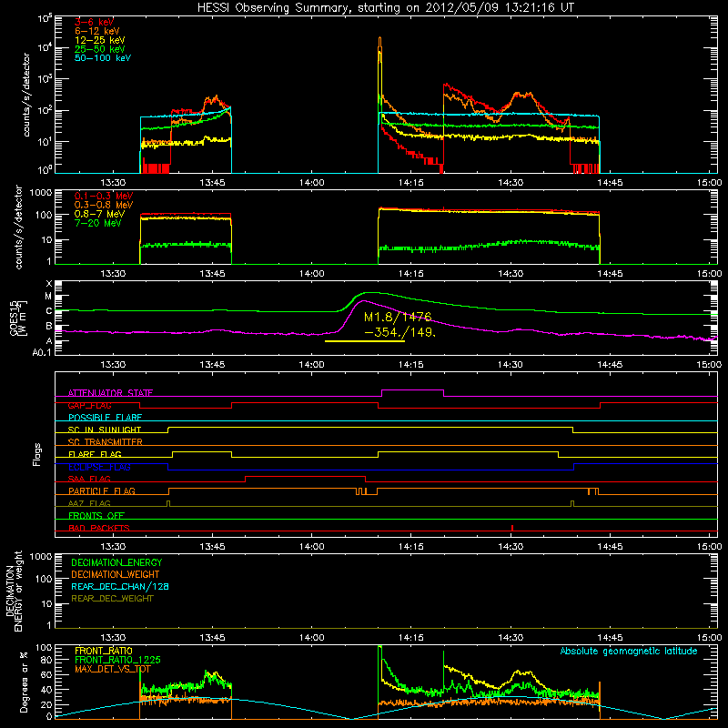Viewport: 728px width, 728px height.
Task: Click the HESSI Observing Summary title text
Action: (x=385, y=8)
